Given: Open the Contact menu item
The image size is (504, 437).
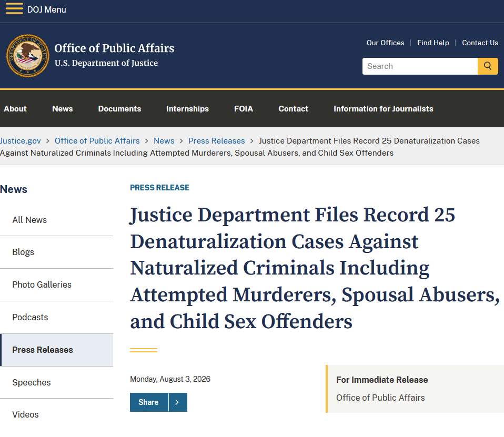Looking at the screenshot, I should 293,109.
